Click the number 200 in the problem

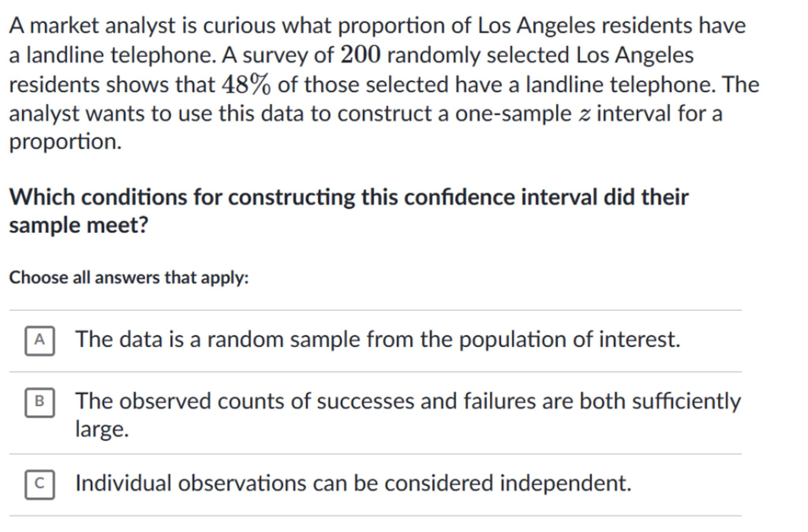(361, 55)
